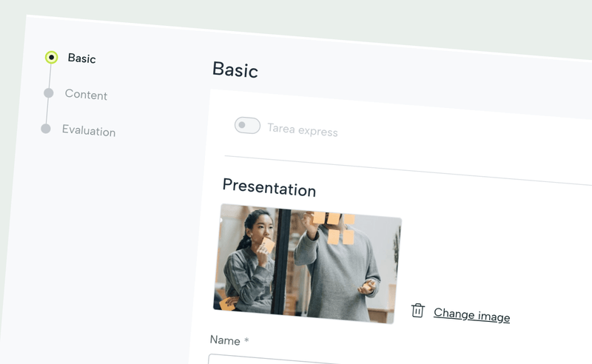Click the Tarea express label text
Image resolution: width=592 pixels, height=364 pixels.
point(302,130)
